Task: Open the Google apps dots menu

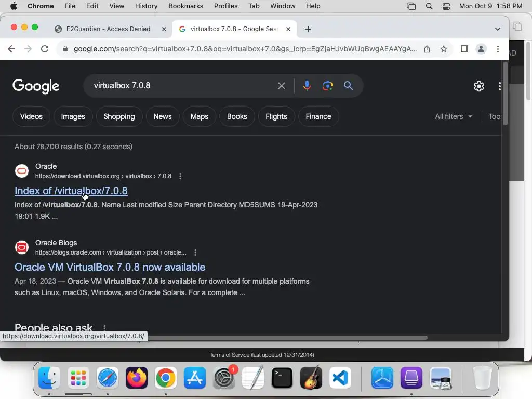Action: pos(499,86)
